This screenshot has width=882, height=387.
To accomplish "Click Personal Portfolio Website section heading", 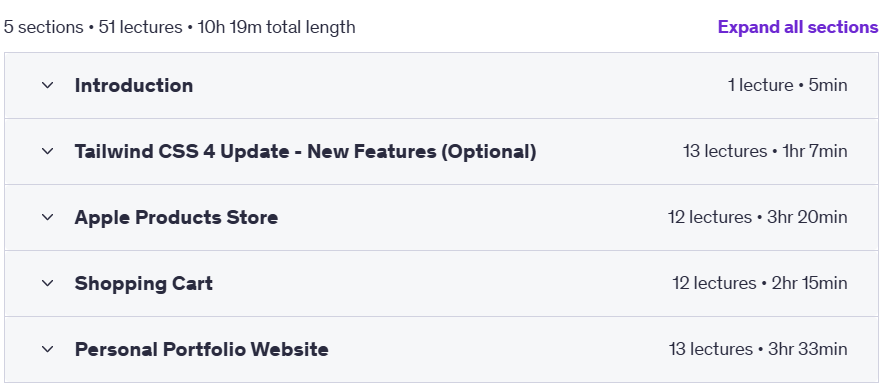I will (x=201, y=349).
